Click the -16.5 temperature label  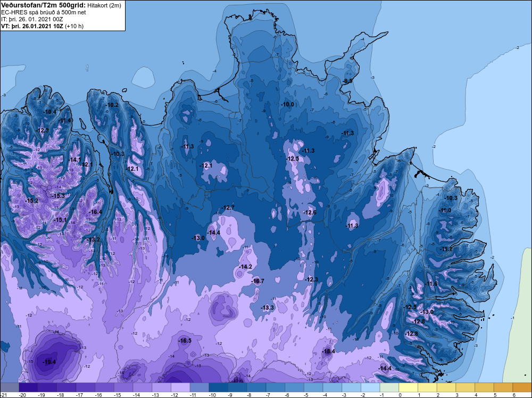(185, 341)
